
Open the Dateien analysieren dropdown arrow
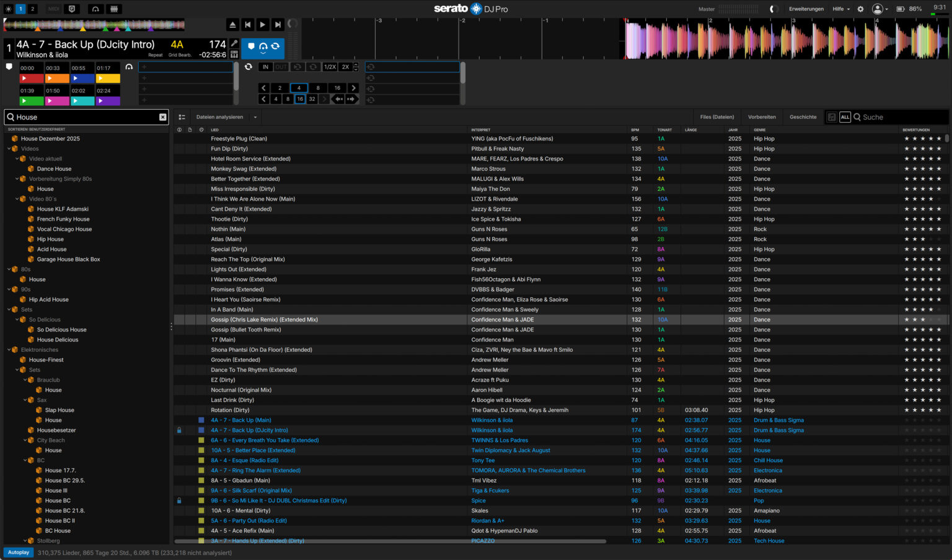(x=255, y=116)
